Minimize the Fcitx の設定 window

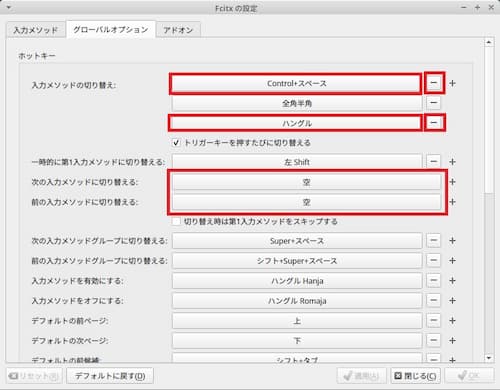[464, 7]
